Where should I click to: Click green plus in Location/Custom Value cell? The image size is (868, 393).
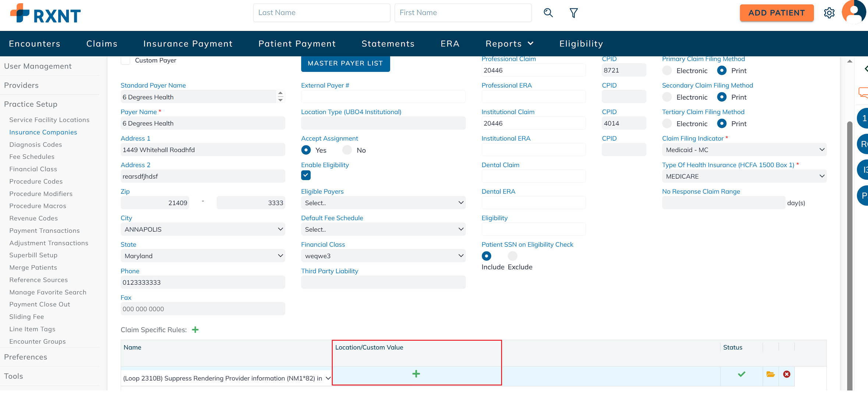(416, 374)
